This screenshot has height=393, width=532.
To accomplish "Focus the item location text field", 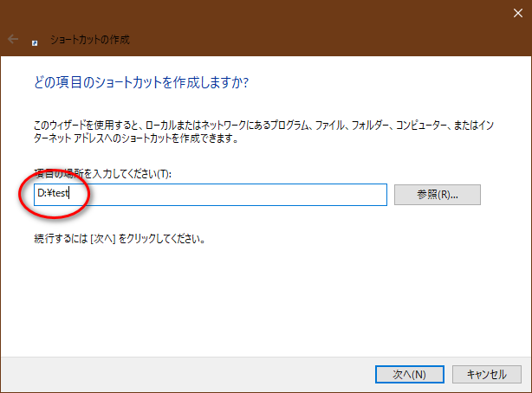I will point(234,195).
